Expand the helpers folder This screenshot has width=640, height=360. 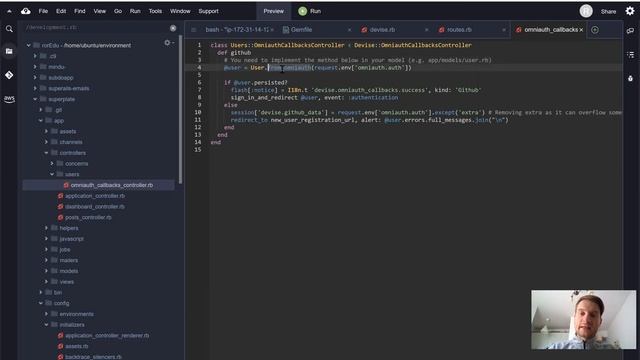click(x=47, y=228)
